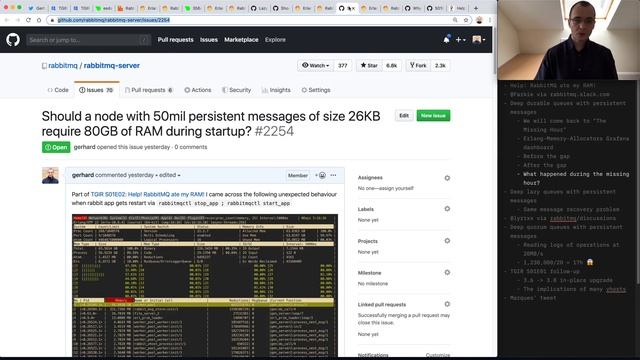Image resolution: width=640 pixels, height=360 pixels.
Task: Open the 2.3k forks count
Action: (x=440, y=65)
